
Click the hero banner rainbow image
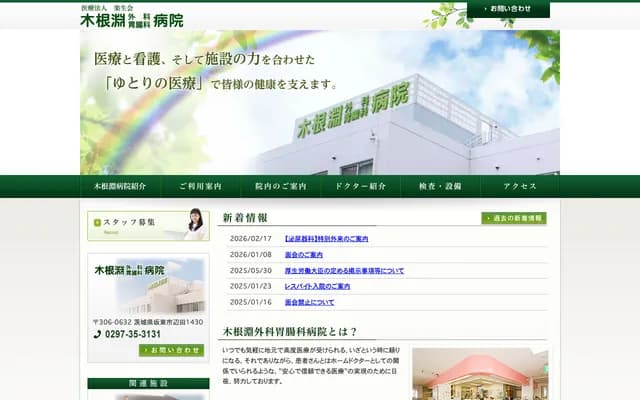pos(320,102)
